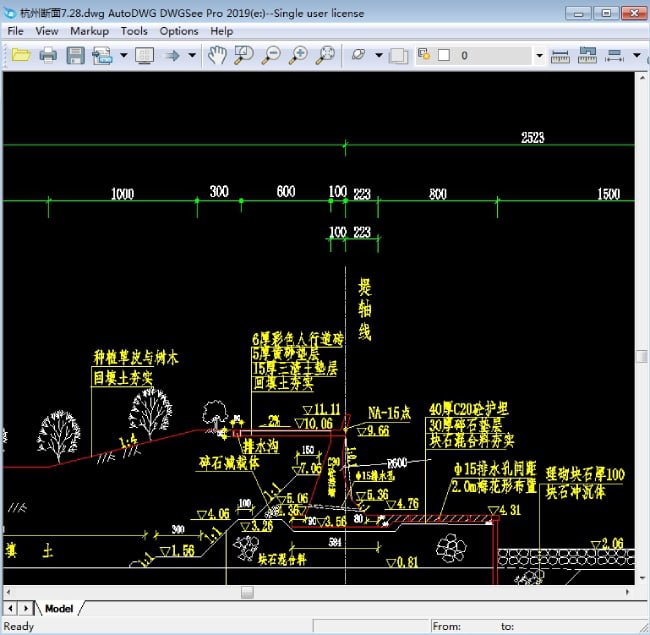Open the layer selection dropdown showing 0
650x635 pixels.
click(x=539, y=56)
